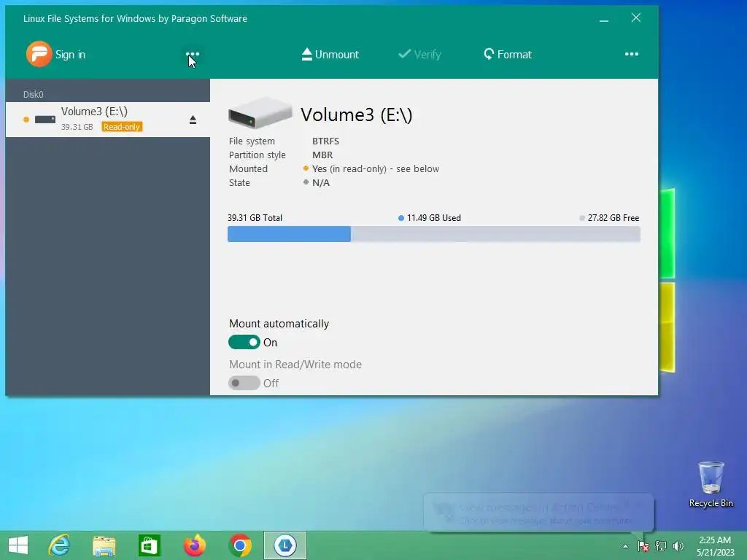The height and width of the screenshot is (560, 747).
Task: Click the Unmount button
Action: [330, 54]
